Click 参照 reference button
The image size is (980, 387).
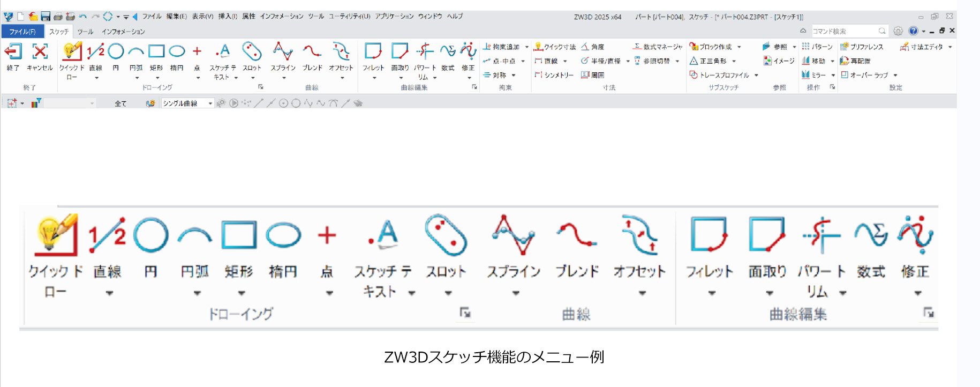(x=775, y=47)
